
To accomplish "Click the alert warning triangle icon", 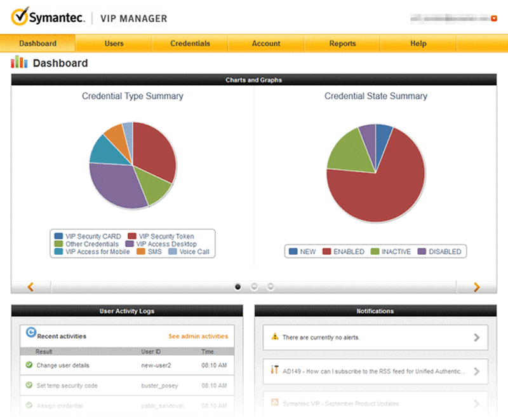I will [274, 337].
